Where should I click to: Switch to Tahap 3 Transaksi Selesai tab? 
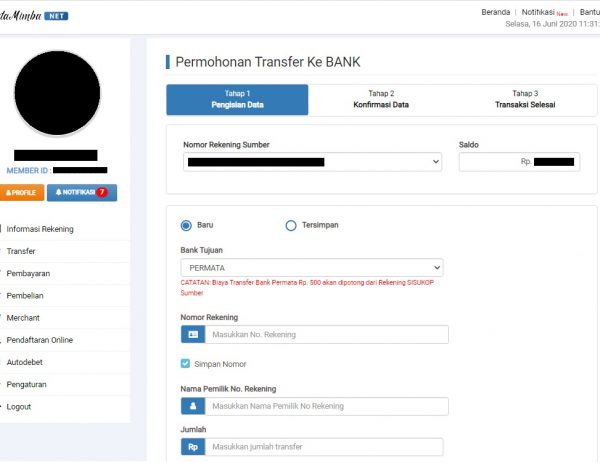coord(524,99)
